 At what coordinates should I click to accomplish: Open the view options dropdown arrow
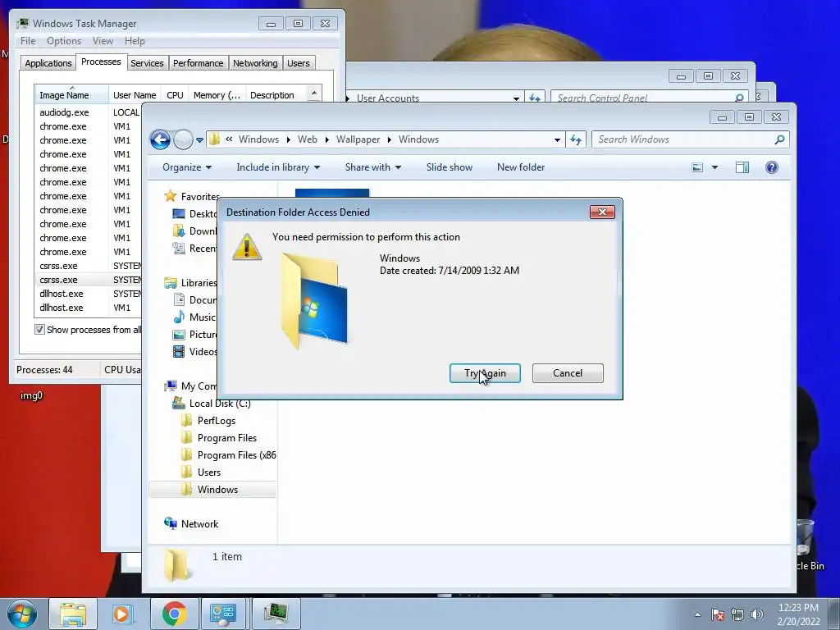click(714, 167)
